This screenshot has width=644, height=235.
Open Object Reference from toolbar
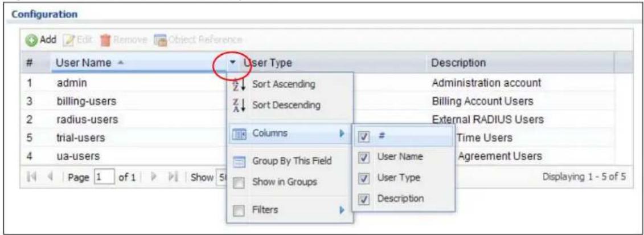coord(198,40)
